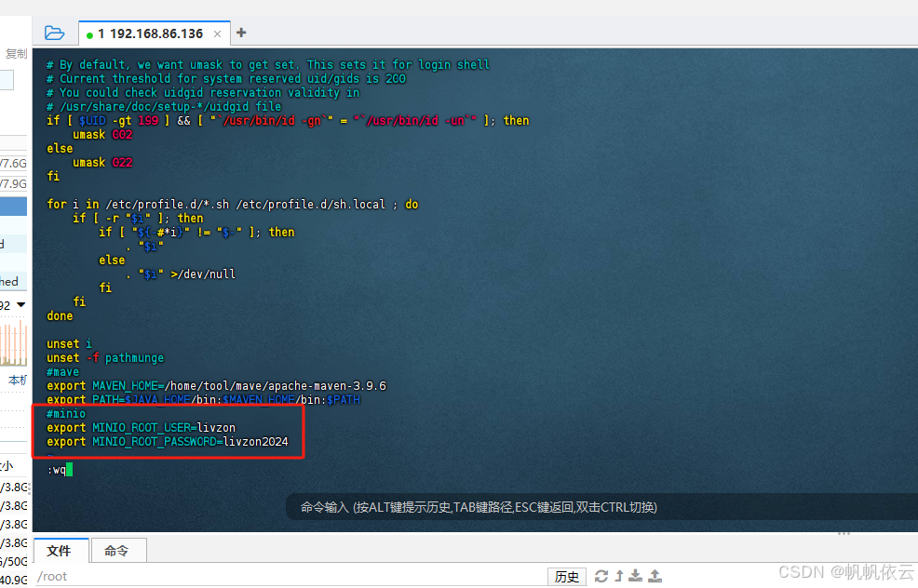Click the 'done' line in terminal

coord(60,316)
